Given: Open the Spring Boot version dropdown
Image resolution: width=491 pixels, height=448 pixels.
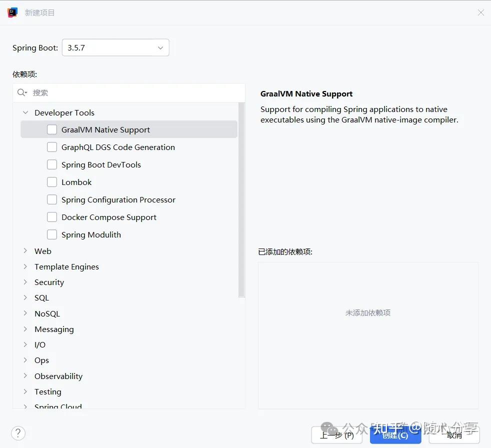Looking at the screenshot, I should tap(115, 47).
